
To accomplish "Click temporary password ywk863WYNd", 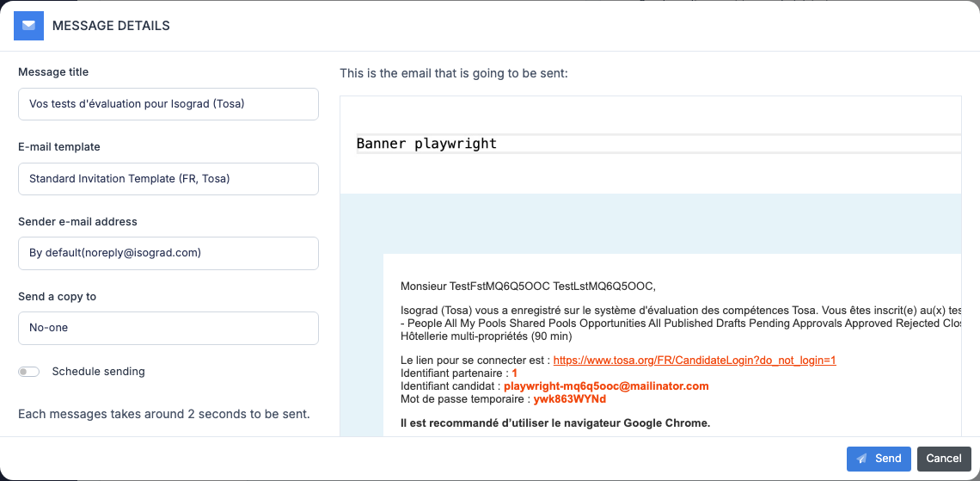I will (x=570, y=398).
